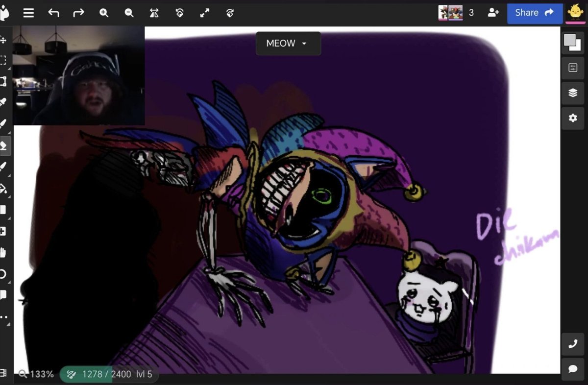This screenshot has height=385, width=588.
Task: Undo the last stroke
Action: [x=53, y=13]
